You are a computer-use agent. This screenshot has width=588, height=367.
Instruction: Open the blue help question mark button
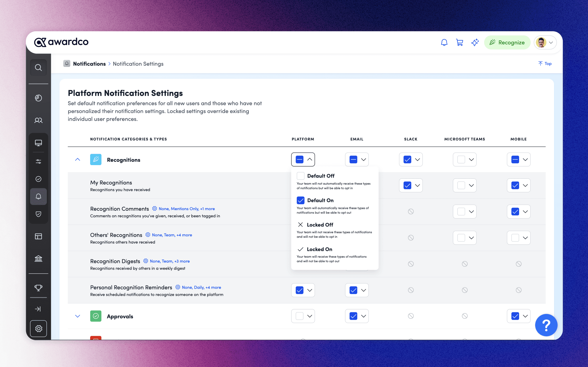546,325
